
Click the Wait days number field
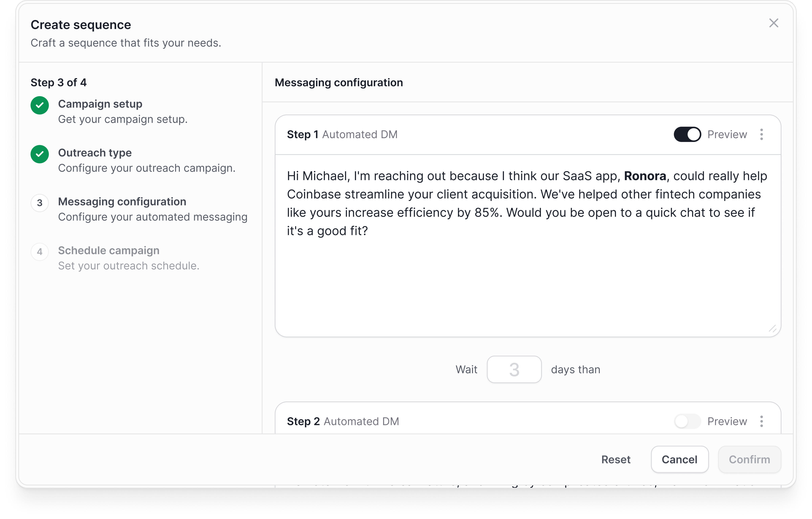click(x=514, y=369)
